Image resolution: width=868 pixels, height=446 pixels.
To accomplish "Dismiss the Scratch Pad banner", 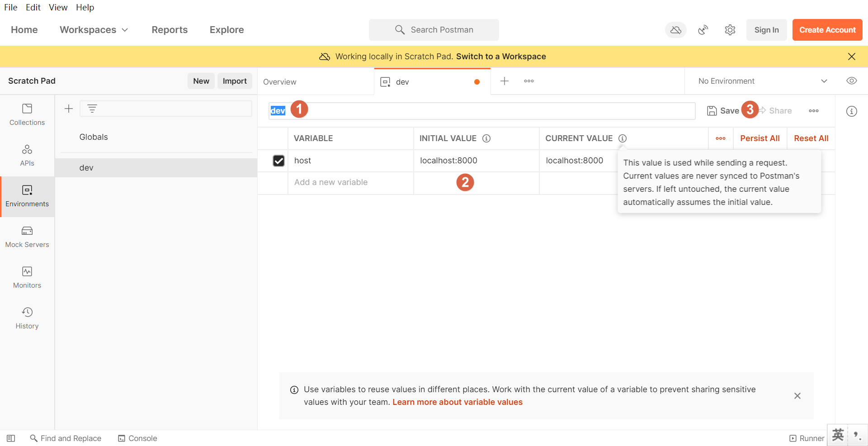I will tap(851, 57).
